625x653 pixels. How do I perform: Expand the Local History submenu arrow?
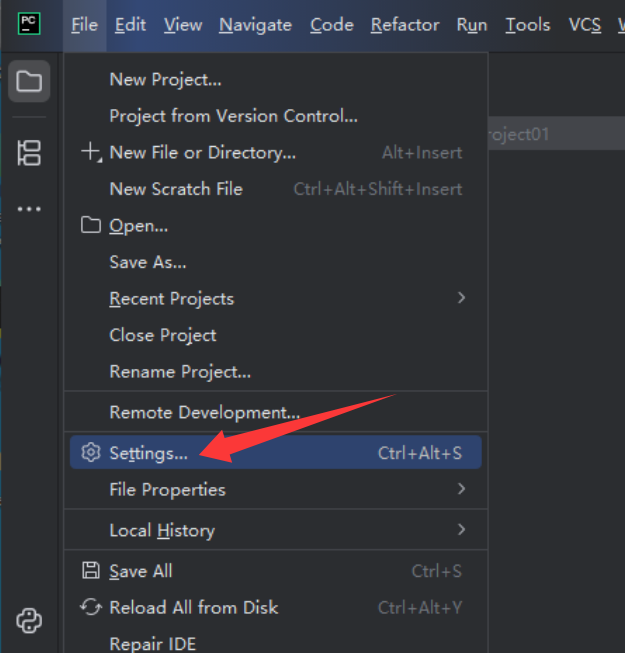point(461,530)
